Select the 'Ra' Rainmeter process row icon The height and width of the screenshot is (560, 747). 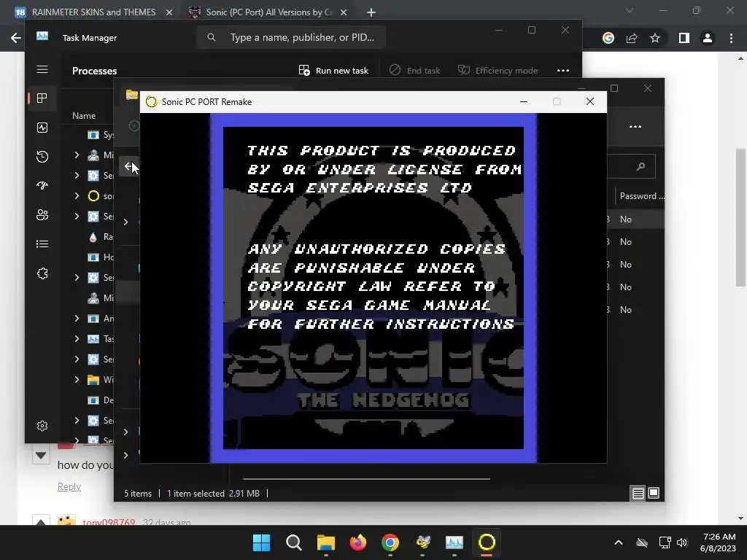(x=93, y=237)
